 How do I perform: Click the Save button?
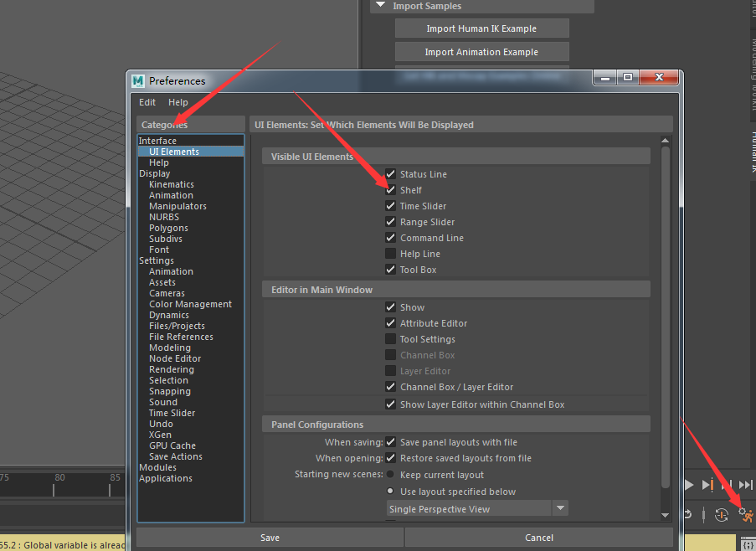270,538
